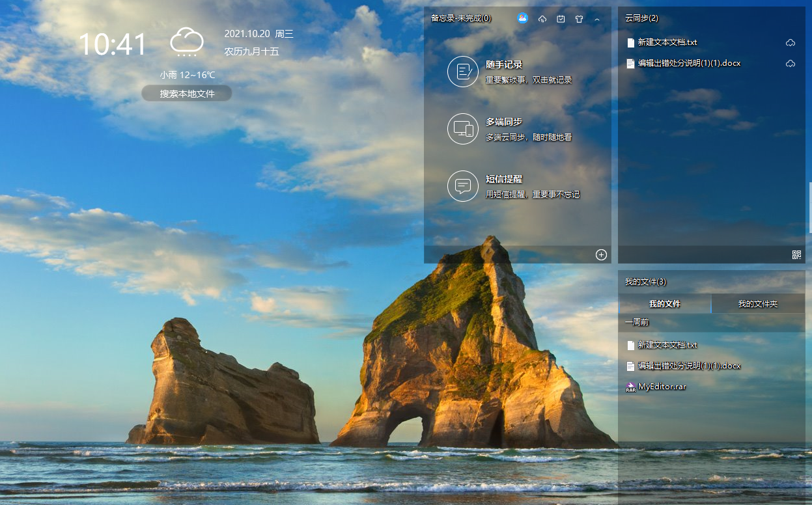Click the 我的文件(3) panel title
The width and height of the screenshot is (812, 505).
[645, 282]
